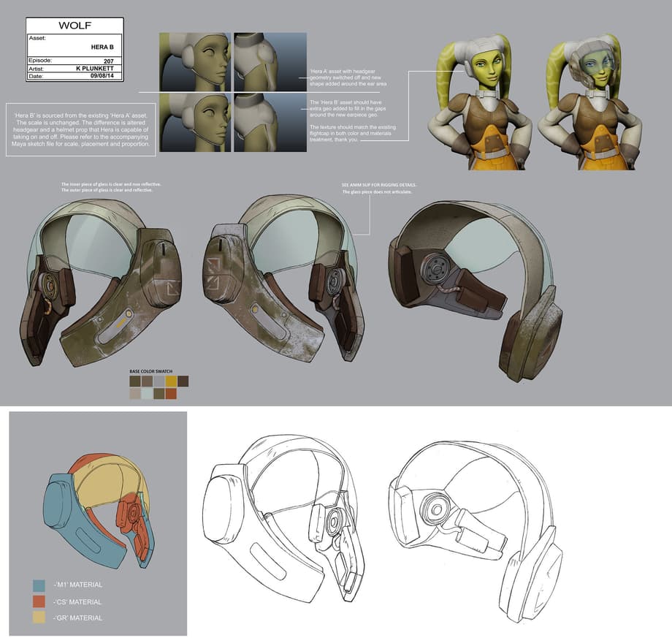Choose the olive green swatch in bottom row
Screen dimensions: 672x638
tap(159, 393)
